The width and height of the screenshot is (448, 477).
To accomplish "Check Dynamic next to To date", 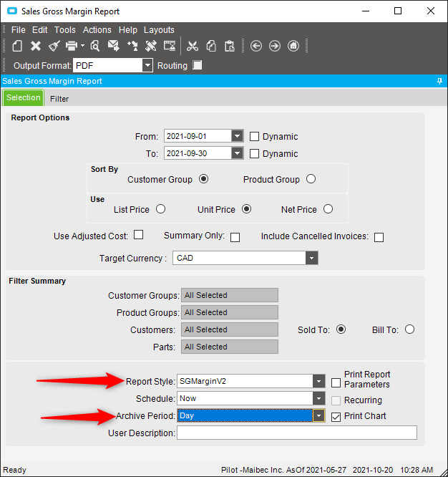I will 254,153.
